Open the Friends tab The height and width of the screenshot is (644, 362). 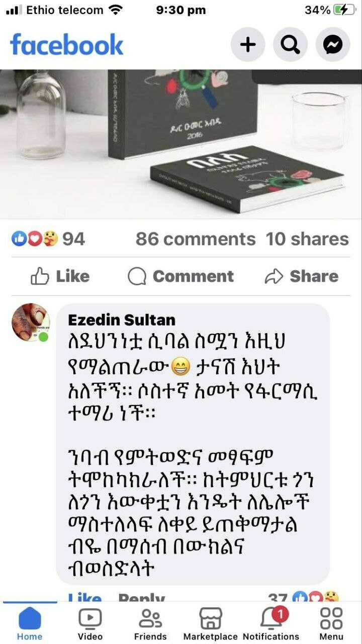tap(150, 623)
